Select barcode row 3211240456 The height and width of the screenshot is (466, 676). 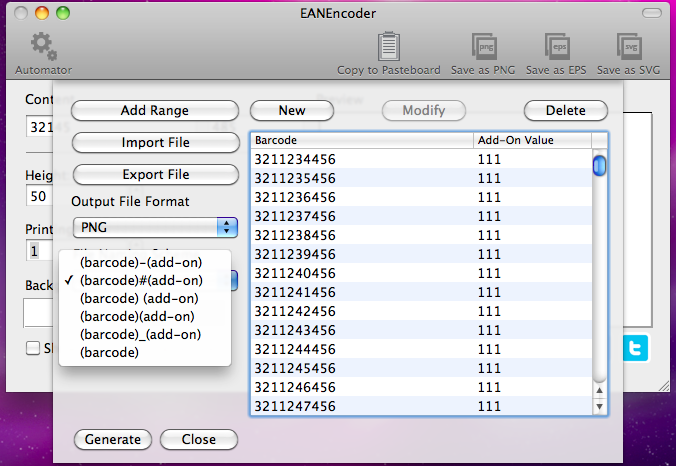(x=421, y=273)
